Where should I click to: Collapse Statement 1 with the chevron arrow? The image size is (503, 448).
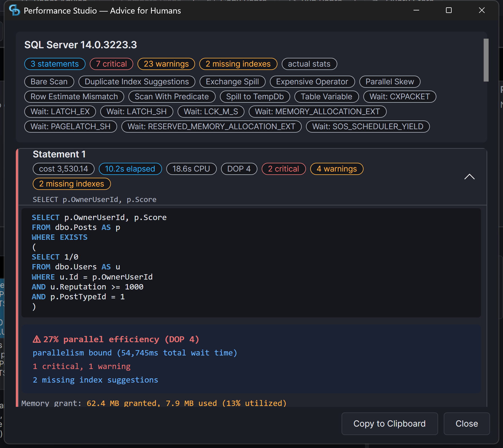[x=469, y=177]
